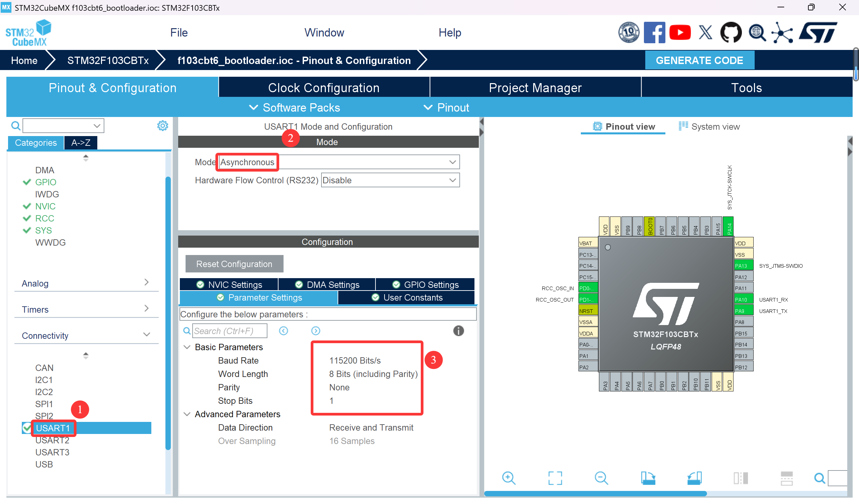This screenshot has height=504, width=859.
Task: Open the peripheral search on the pinout canvas
Action: click(819, 478)
